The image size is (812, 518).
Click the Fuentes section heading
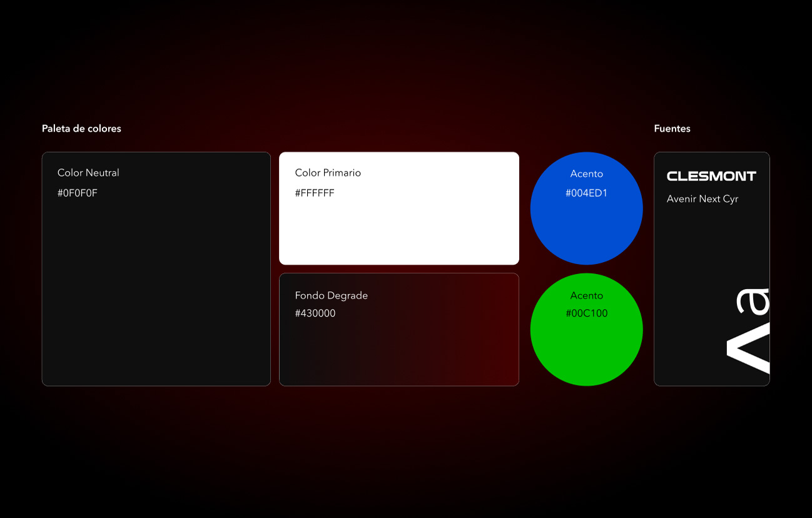[672, 129]
